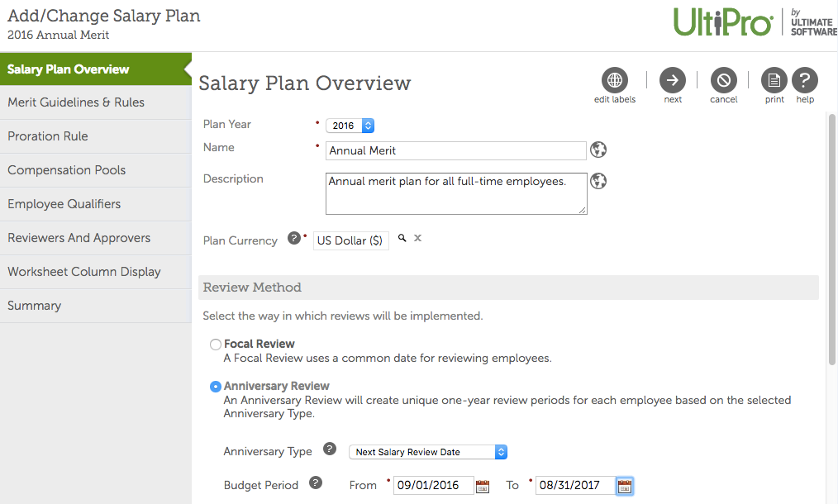Clear Plan Currency with the x icon
838x504 pixels.
tap(417, 238)
